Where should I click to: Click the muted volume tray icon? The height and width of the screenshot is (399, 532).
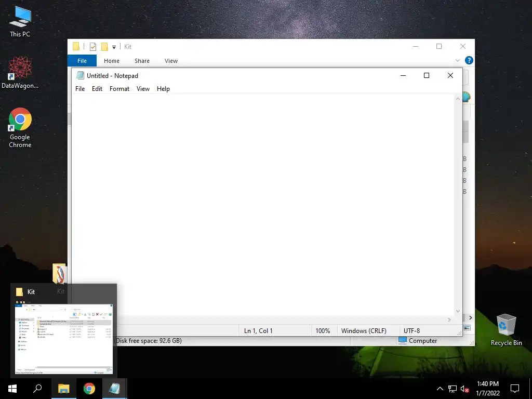(465, 389)
